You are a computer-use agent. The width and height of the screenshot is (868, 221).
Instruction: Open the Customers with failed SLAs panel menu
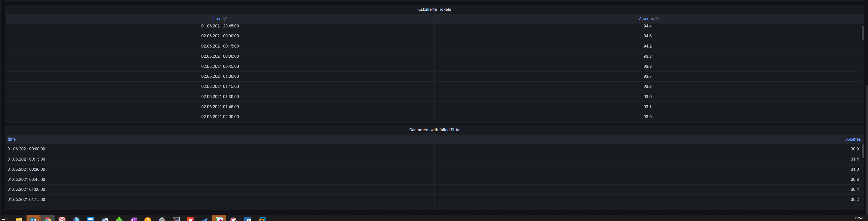pos(434,130)
